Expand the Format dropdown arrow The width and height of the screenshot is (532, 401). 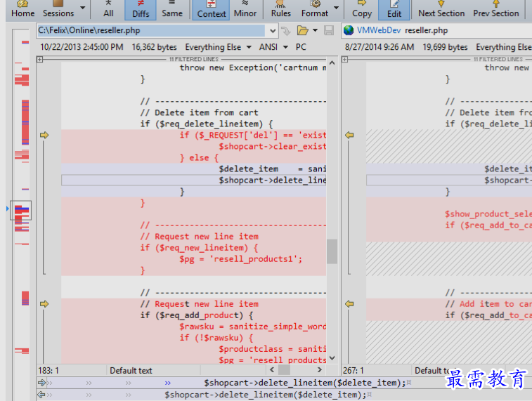tap(336, 8)
